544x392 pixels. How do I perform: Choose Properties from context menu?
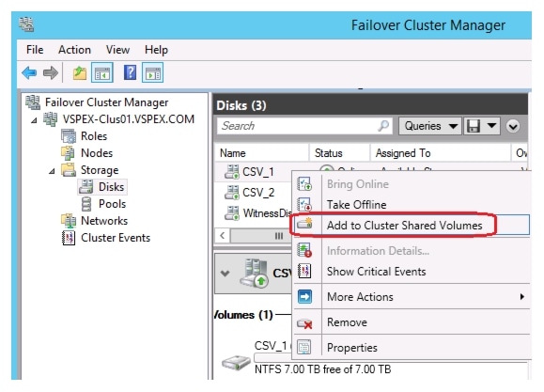pos(412,348)
